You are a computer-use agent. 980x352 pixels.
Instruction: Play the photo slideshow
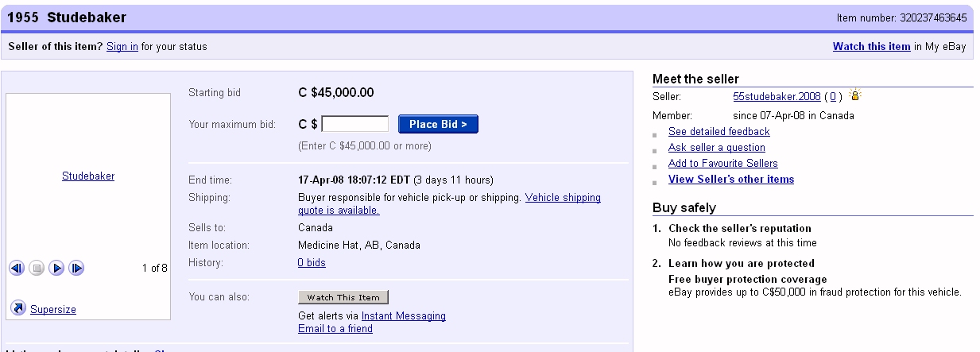click(x=56, y=269)
